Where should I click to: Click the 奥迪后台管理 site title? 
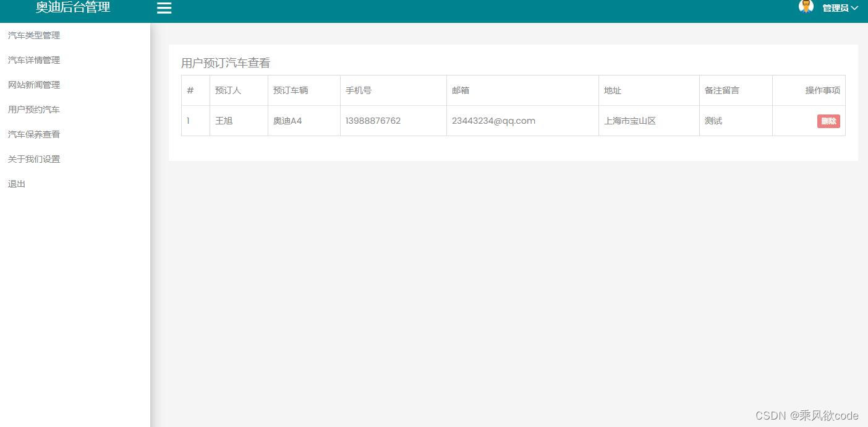point(73,7)
